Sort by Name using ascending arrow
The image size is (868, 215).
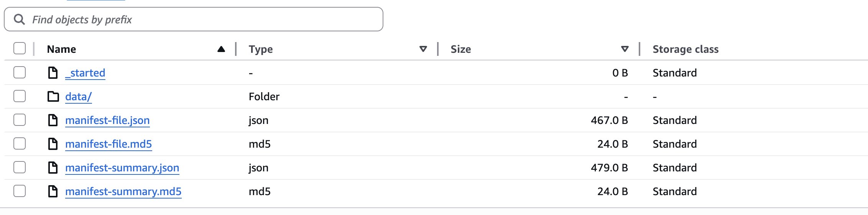tap(221, 49)
